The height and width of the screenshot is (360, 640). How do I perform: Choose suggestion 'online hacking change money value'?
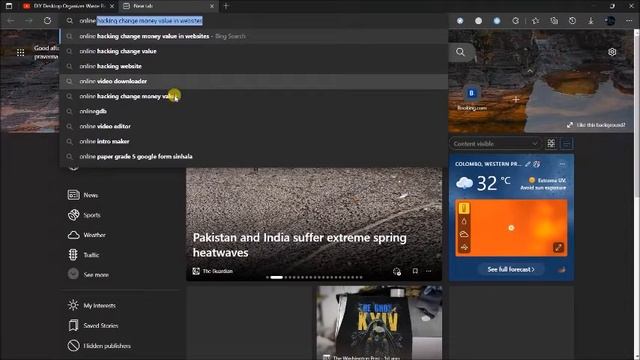tap(254, 96)
